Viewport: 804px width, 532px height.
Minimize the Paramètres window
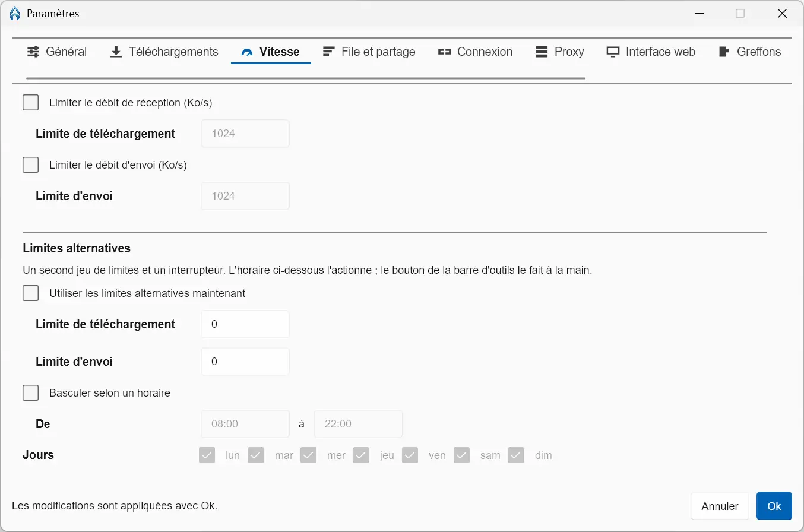click(x=699, y=14)
